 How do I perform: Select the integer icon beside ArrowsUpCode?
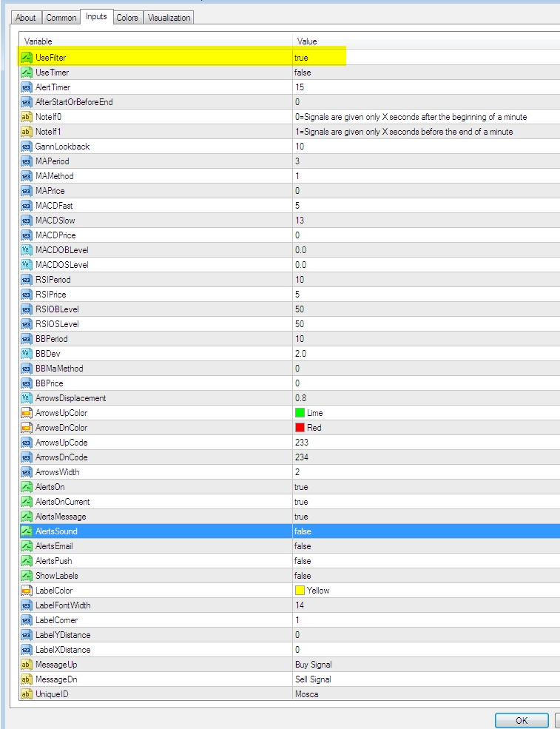tap(27, 443)
